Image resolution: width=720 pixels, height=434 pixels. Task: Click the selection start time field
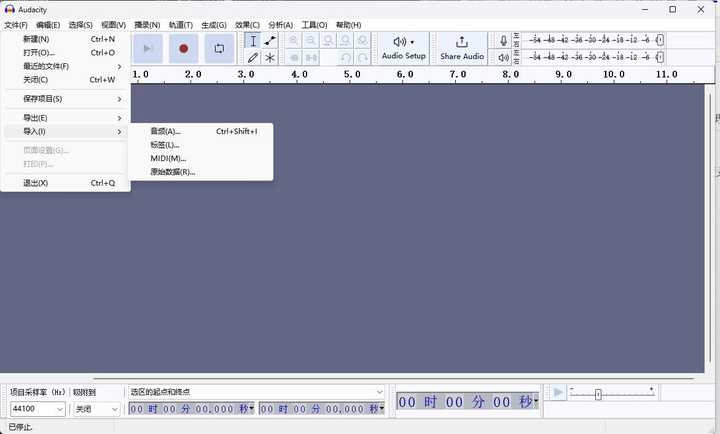click(x=188, y=408)
